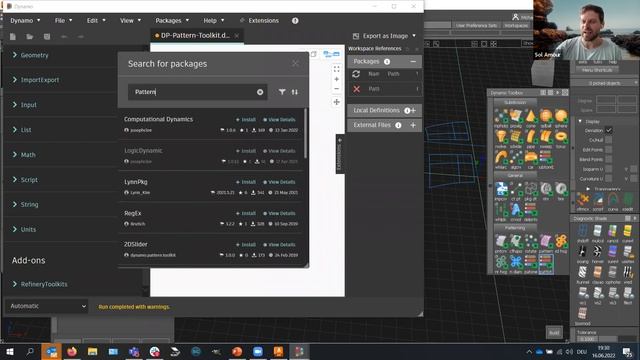Click the Windows Start button
Image resolution: width=640 pixels, height=360 pixels.
10,351
